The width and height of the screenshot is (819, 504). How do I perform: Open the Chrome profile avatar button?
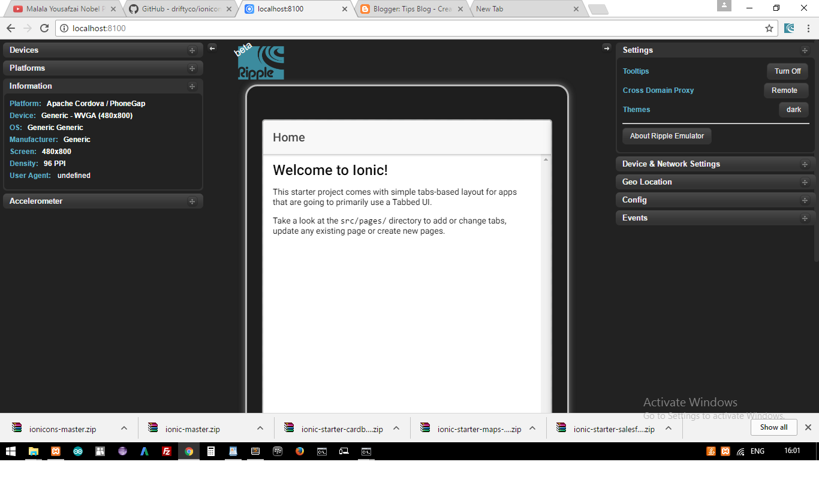[x=724, y=5]
